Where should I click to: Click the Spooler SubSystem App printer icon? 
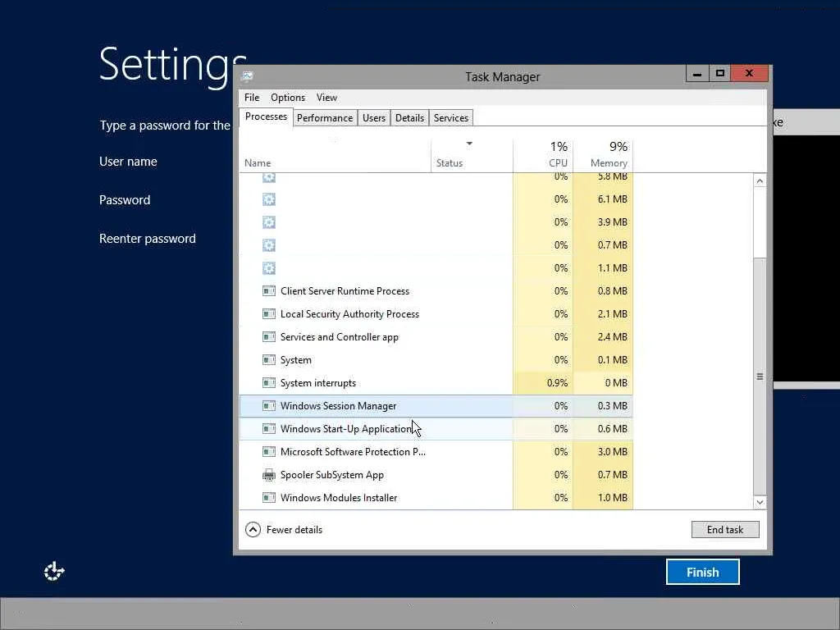click(x=269, y=475)
